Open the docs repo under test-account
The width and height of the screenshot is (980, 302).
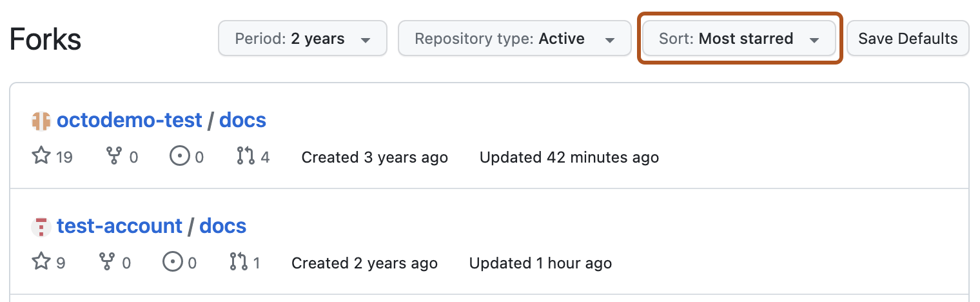(222, 226)
